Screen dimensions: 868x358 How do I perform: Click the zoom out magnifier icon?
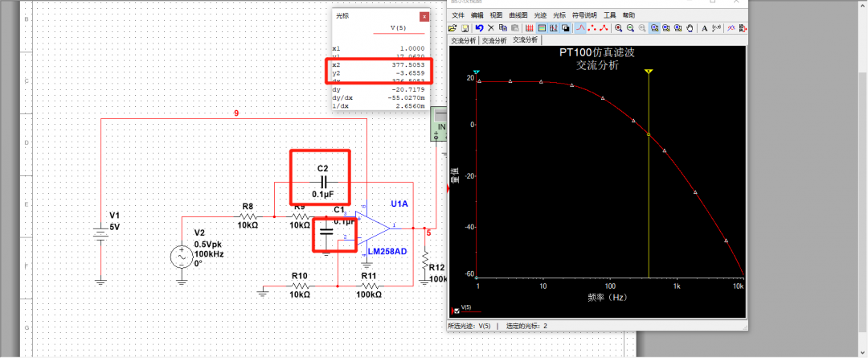click(x=631, y=27)
